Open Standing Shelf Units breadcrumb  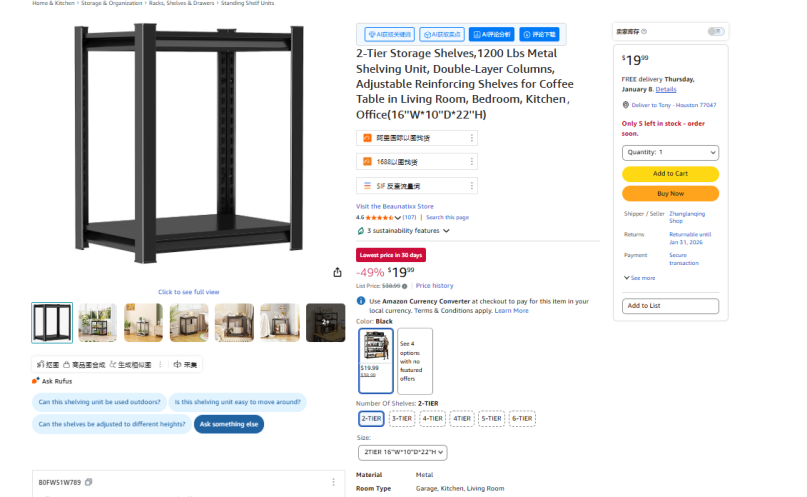point(248,3)
